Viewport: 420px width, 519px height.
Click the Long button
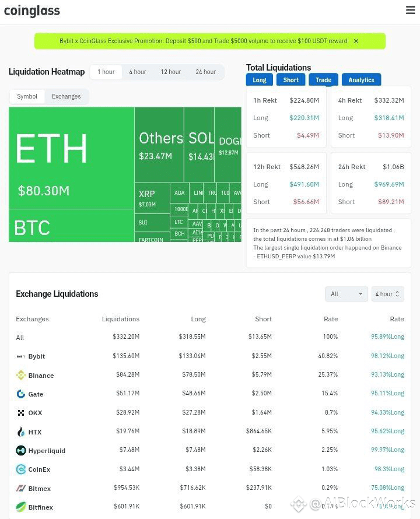[260, 80]
